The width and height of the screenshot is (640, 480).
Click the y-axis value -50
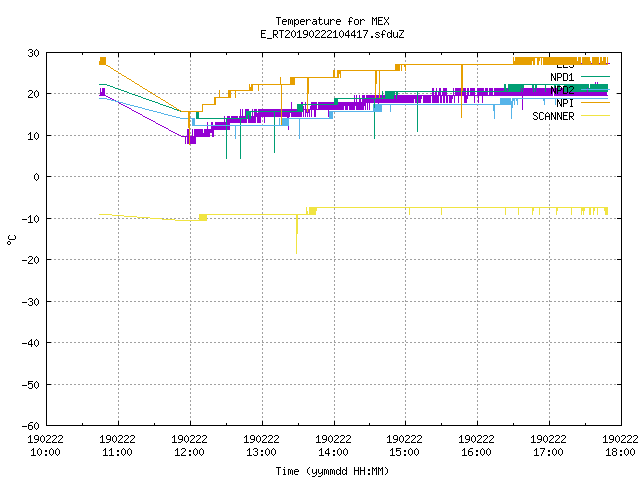[x=31, y=384]
